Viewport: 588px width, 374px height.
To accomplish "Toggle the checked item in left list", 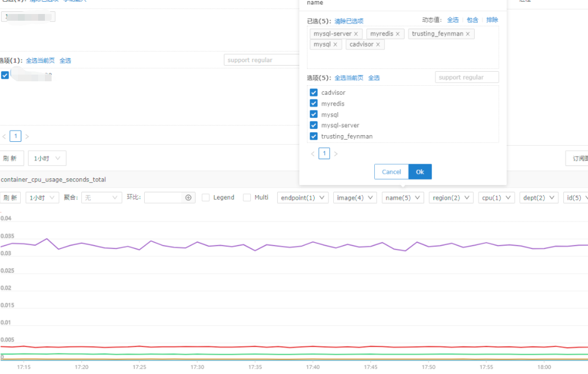I will 5,75.
